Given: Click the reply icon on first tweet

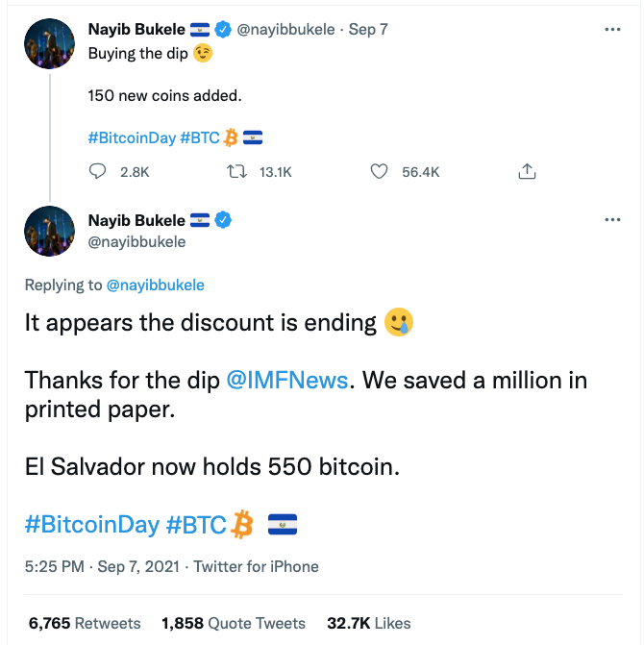Looking at the screenshot, I should coord(97,171).
